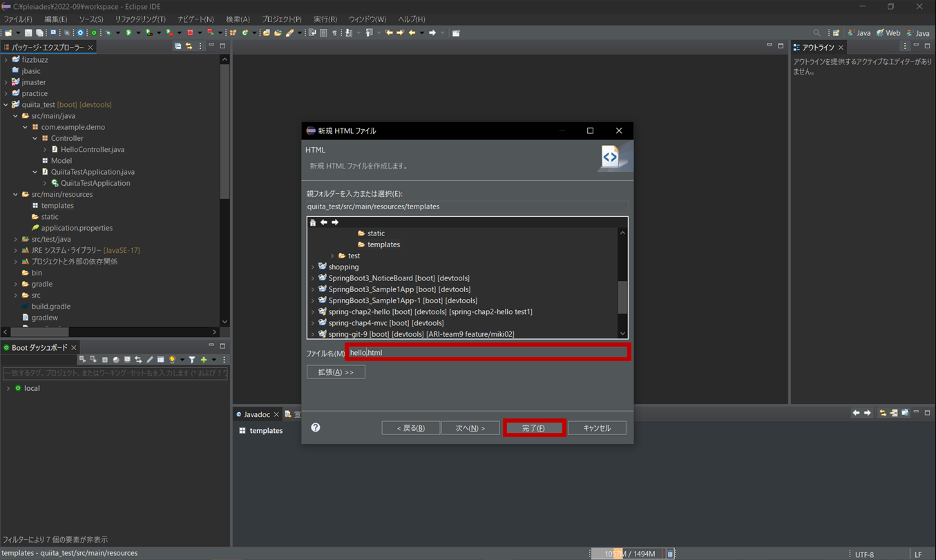Toggle Link with Editor in Package Explorer

(x=189, y=46)
